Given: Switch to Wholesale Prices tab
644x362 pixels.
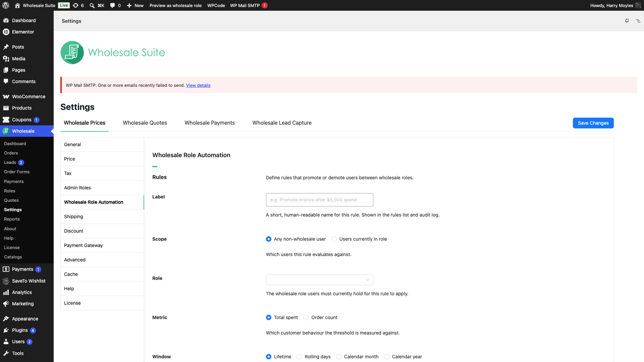Looking at the screenshot, I should coord(85,123).
